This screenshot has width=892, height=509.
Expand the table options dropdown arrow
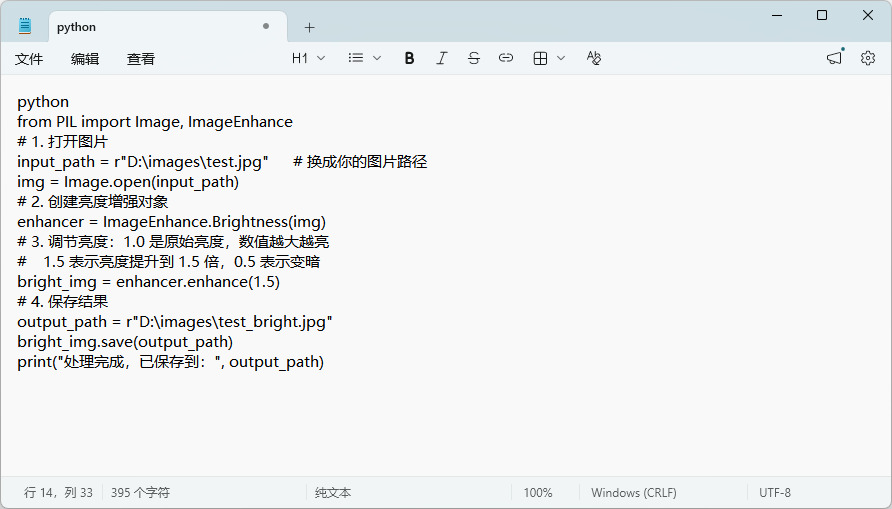(x=561, y=58)
